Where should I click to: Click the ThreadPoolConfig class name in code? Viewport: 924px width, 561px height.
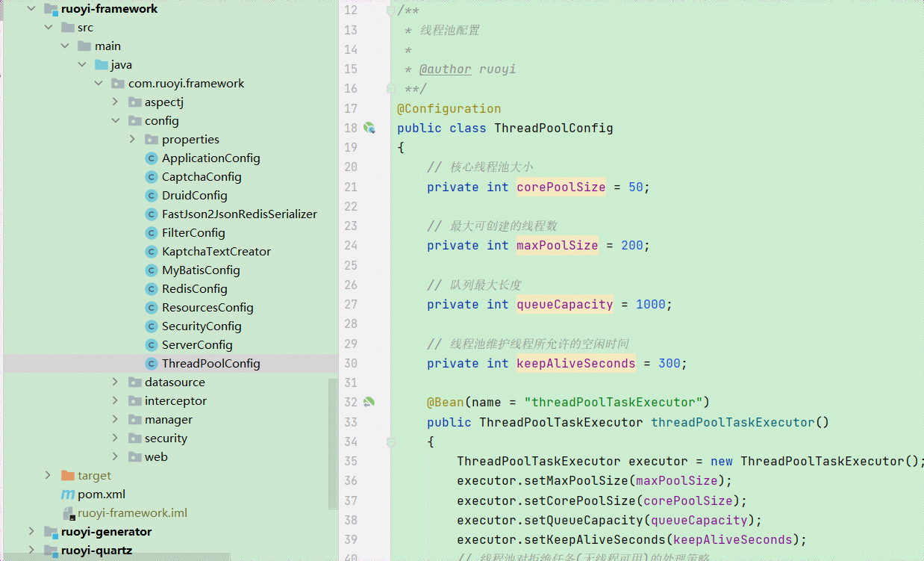554,128
